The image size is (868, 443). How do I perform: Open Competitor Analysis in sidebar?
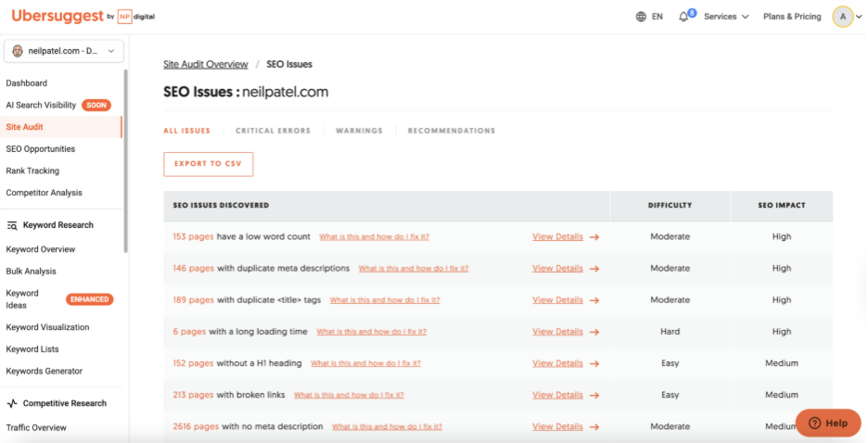click(44, 193)
